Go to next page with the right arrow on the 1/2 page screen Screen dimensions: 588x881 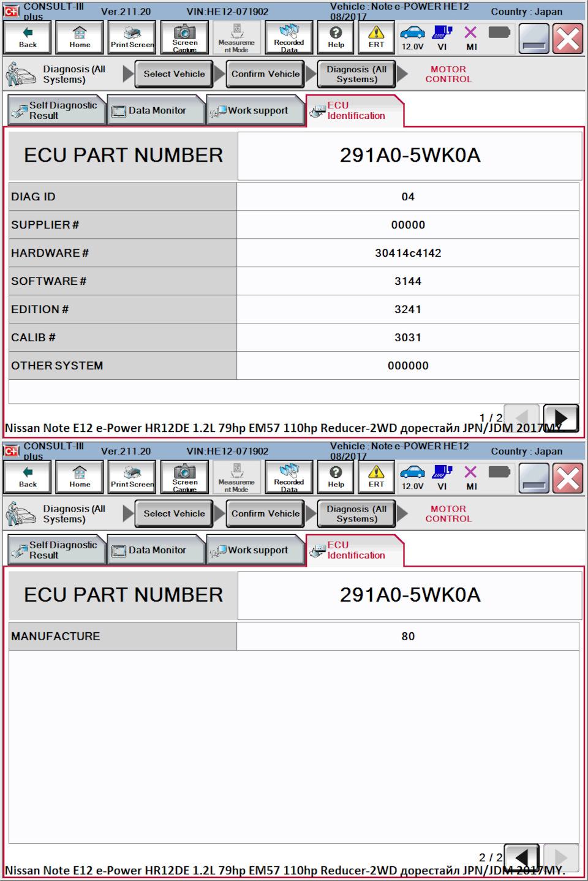(560, 418)
